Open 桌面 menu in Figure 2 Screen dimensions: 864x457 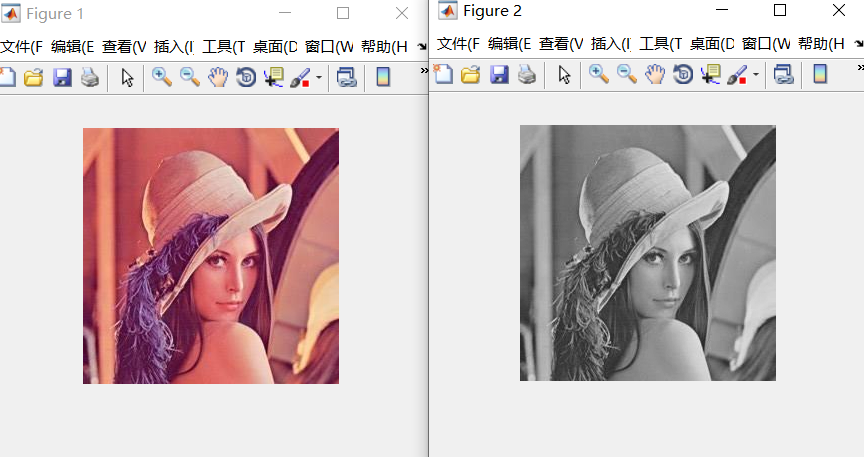[x=712, y=44]
